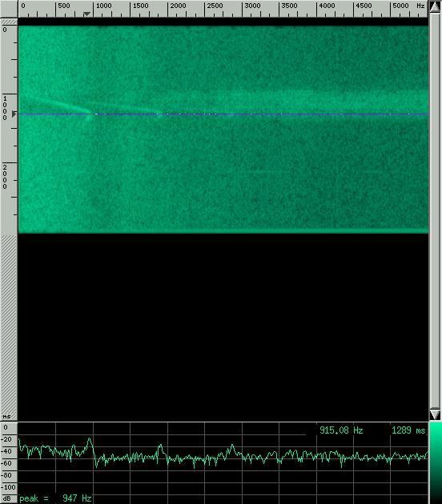Click the bright spot where whistler meets cursor line
442x504 pixels.
[90, 115]
